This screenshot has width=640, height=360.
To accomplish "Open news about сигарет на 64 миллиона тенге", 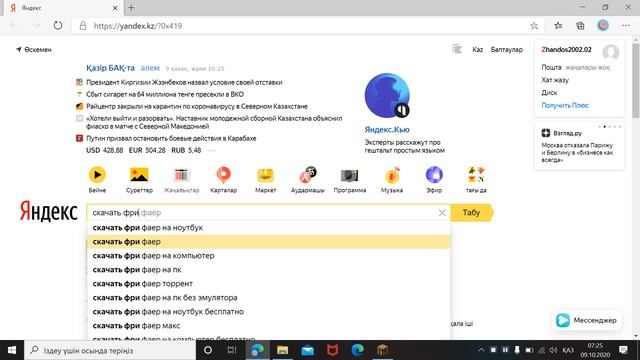I will point(165,94).
